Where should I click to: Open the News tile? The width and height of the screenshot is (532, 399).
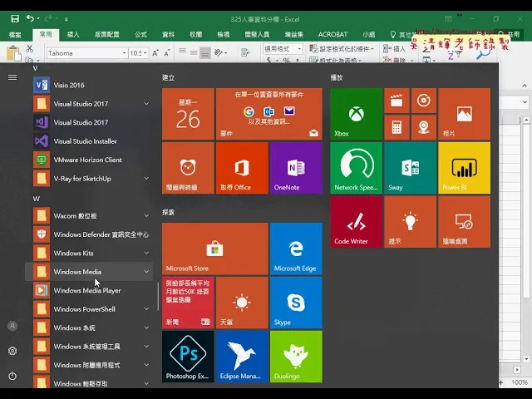(188, 303)
